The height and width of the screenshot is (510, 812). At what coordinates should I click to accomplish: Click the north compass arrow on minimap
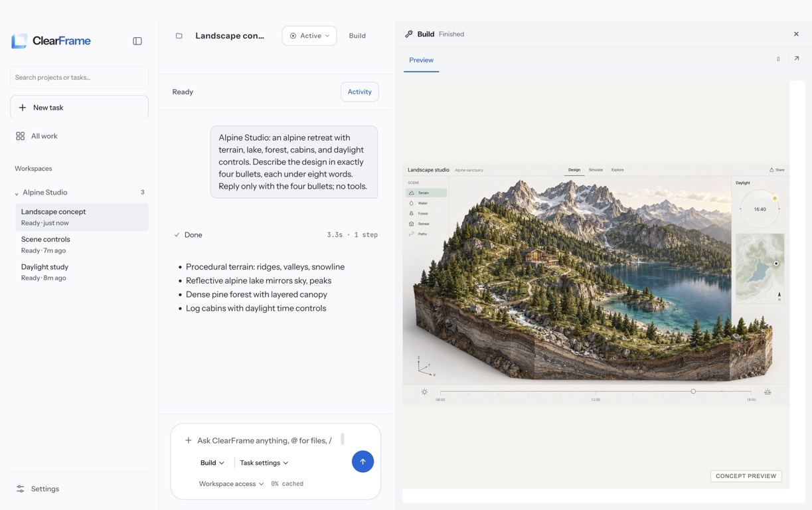(779, 296)
